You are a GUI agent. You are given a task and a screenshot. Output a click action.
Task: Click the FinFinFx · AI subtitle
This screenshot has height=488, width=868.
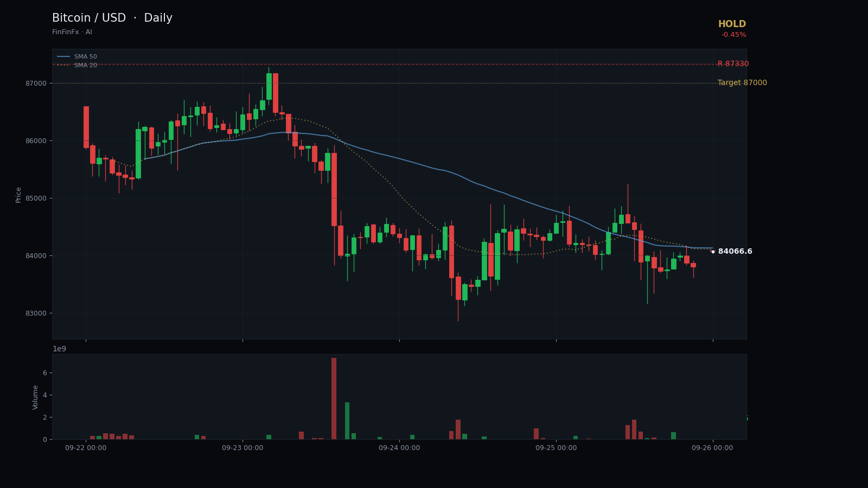[72, 33]
